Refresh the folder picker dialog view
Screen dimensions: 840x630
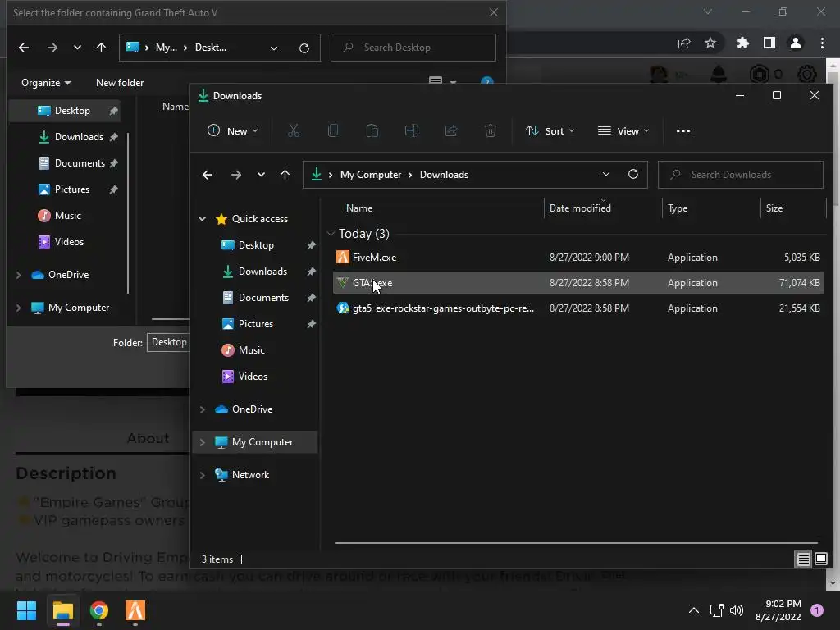click(x=304, y=48)
